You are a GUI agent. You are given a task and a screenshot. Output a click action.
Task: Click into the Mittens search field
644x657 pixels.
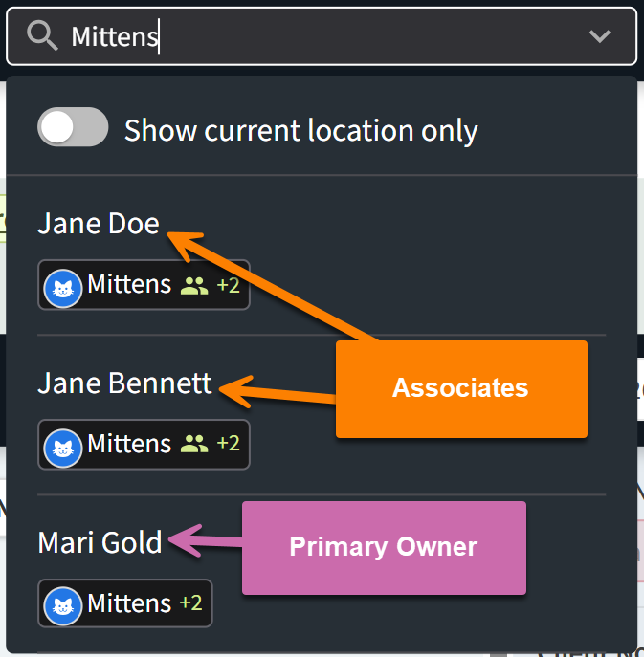point(316,36)
